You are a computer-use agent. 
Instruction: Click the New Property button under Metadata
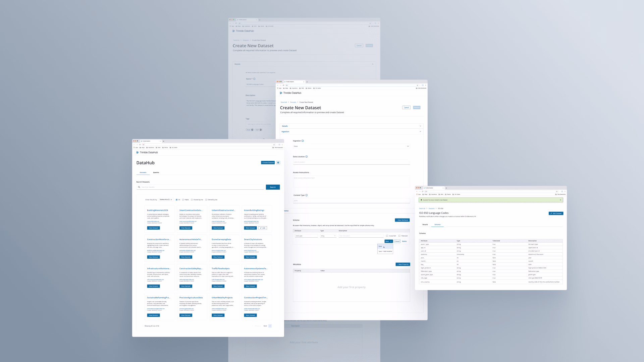click(402, 264)
